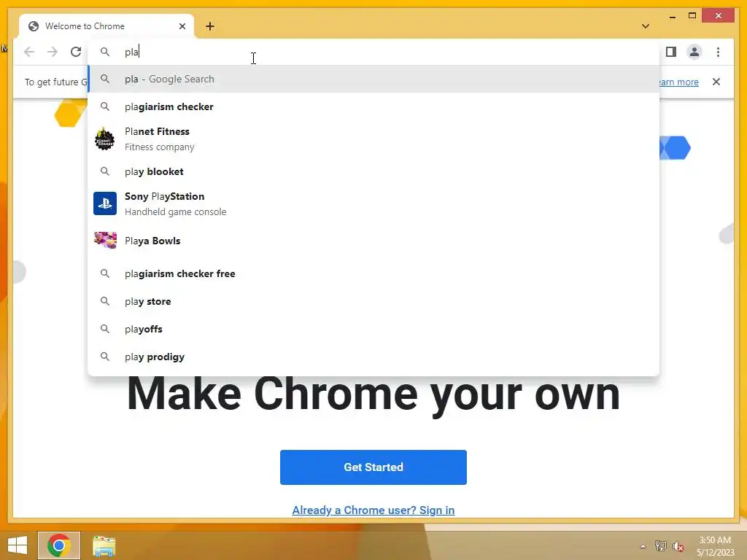
Task: Select the Welcome to Chrome tab
Action: [x=107, y=26]
